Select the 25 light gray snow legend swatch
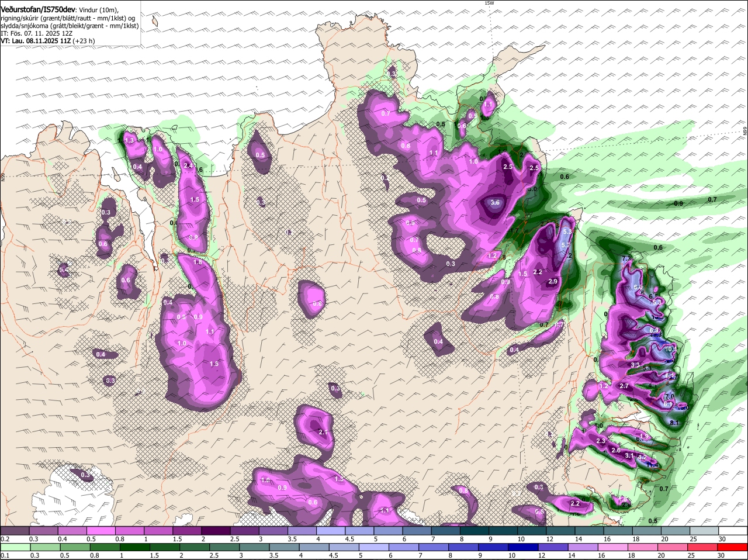The image size is (748, 560). (x=704, y=530)
